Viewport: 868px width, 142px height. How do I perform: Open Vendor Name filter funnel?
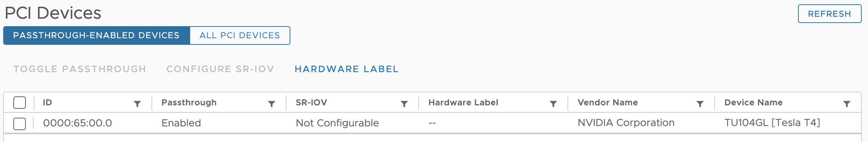(x=700, y=104)
